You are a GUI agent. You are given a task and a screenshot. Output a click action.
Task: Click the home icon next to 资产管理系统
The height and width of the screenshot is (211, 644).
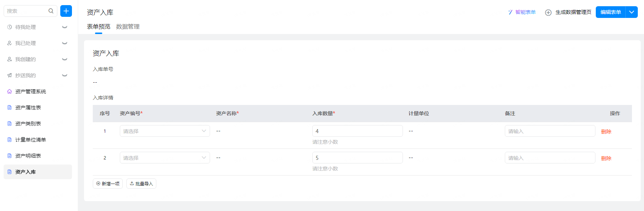point(9,91)
